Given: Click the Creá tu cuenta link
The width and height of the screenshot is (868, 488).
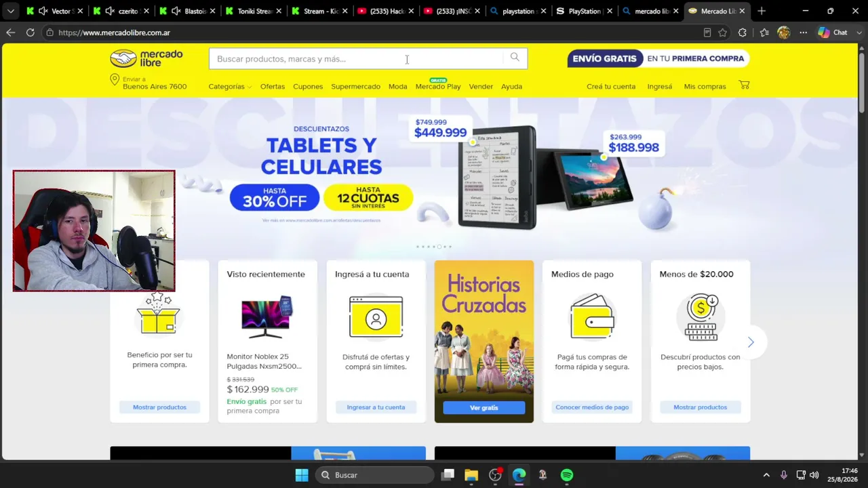Looking at the screenshot, I should point(611,86).
